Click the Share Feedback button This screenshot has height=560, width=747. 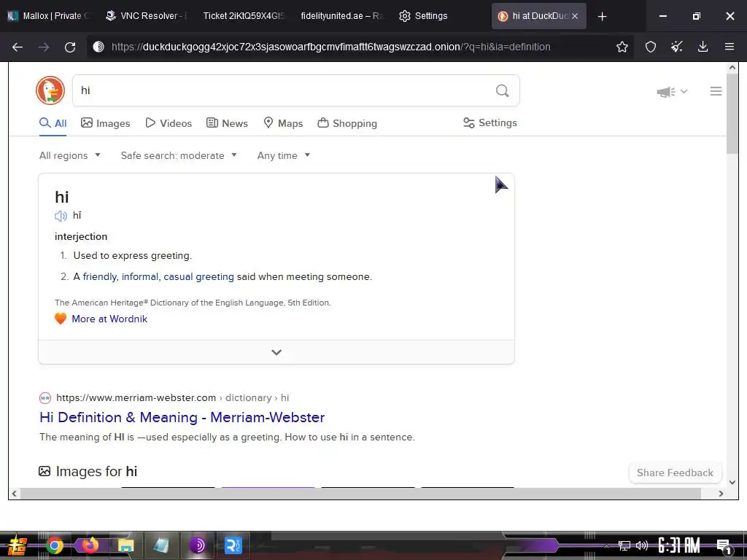[x=675, y=472]
